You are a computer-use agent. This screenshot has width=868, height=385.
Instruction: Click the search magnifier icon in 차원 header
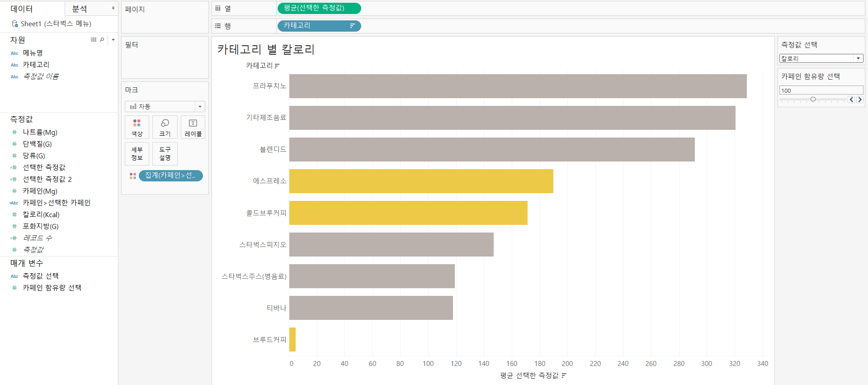tap(102, 40)
